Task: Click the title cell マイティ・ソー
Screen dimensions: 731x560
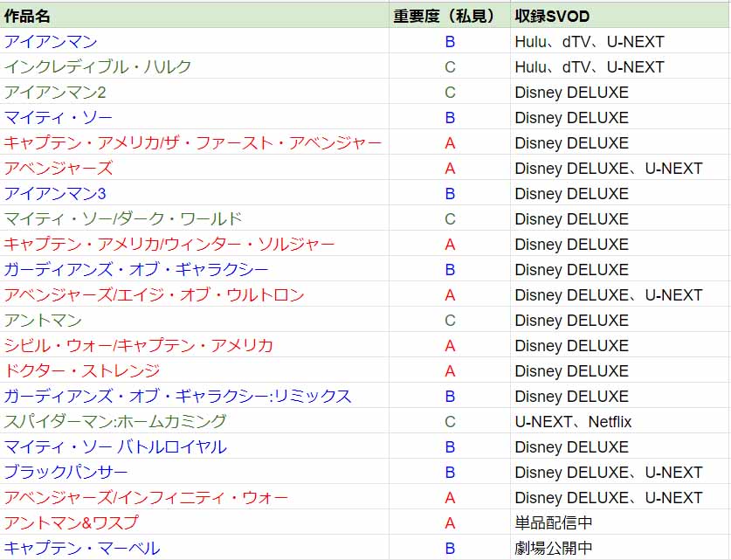Action: coord(195,117)
